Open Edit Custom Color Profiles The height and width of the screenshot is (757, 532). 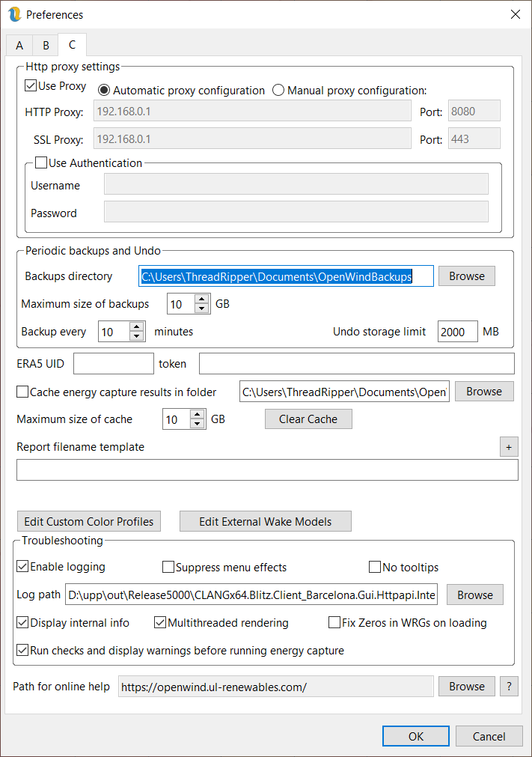(88, 521)
